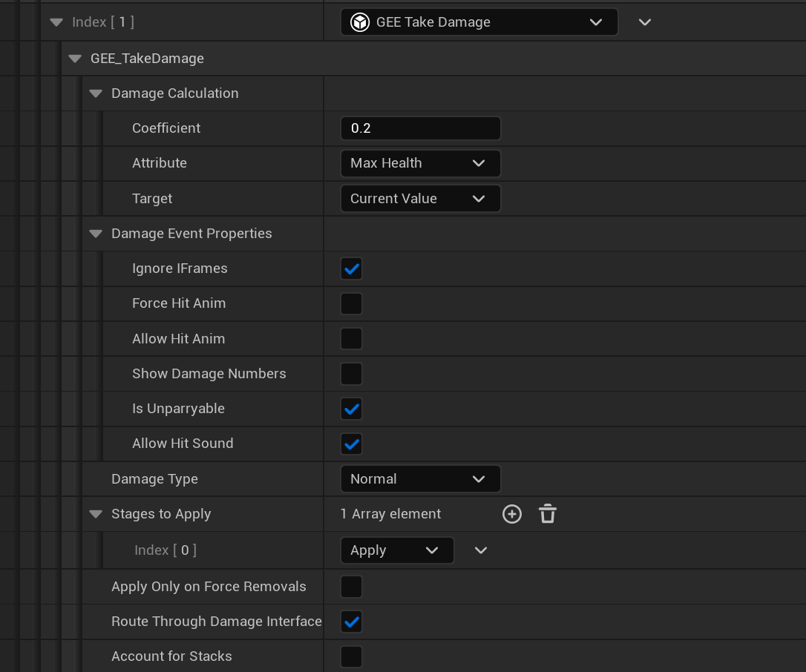Click the Target property label
Image resolution: width=806 pixels, height=672 pixels.
(152, 198)
